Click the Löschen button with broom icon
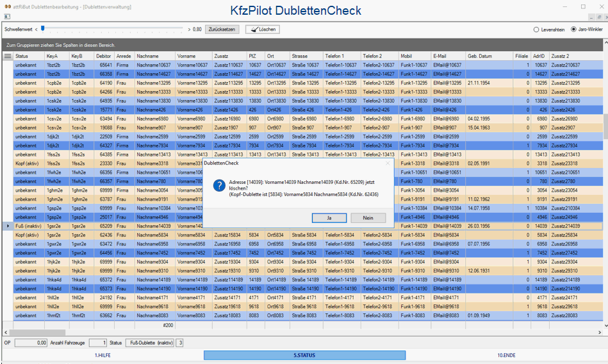608x364 pixels. [262, 29]
